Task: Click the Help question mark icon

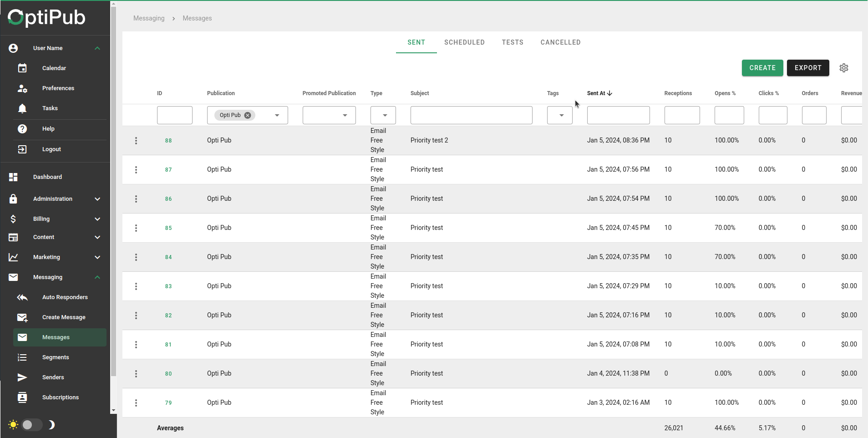Action: coord(22,129)
